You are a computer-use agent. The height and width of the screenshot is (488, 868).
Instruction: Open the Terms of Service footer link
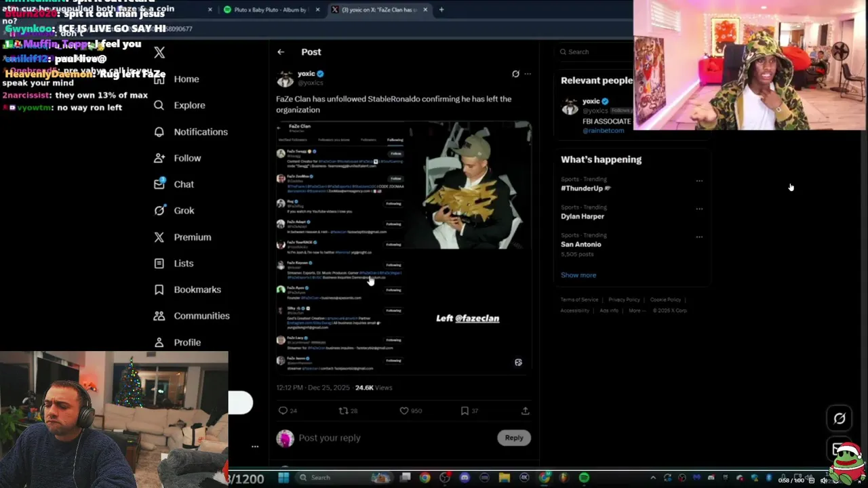579,300
